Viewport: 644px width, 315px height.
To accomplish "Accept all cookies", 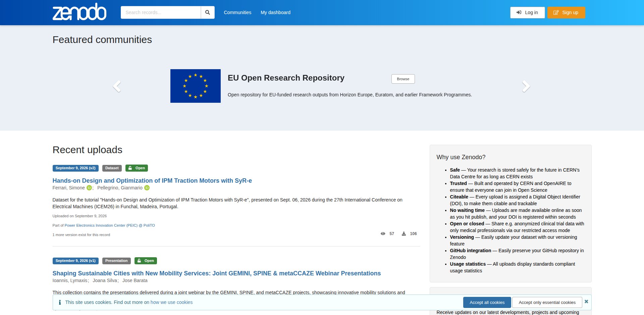I will [x=487, y=302].
